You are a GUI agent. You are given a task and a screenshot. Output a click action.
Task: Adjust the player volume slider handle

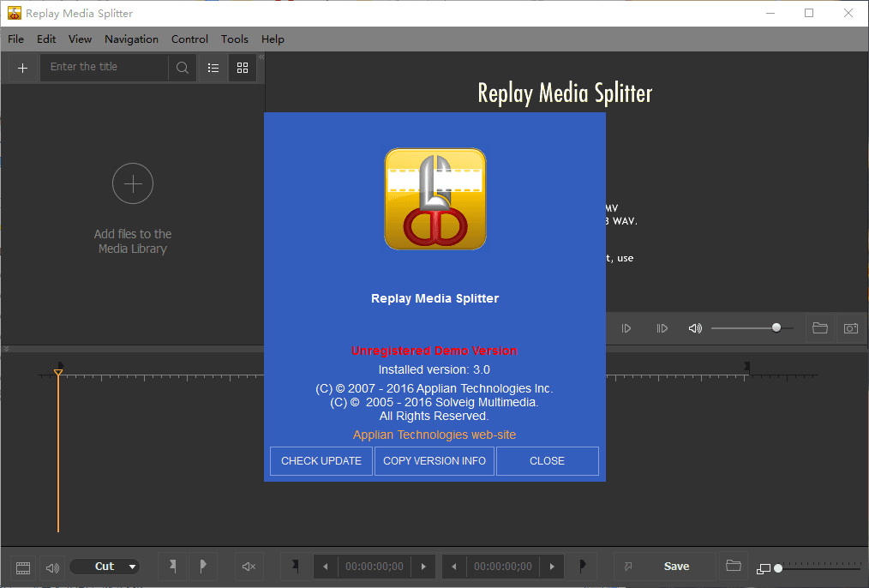[776, 328]
